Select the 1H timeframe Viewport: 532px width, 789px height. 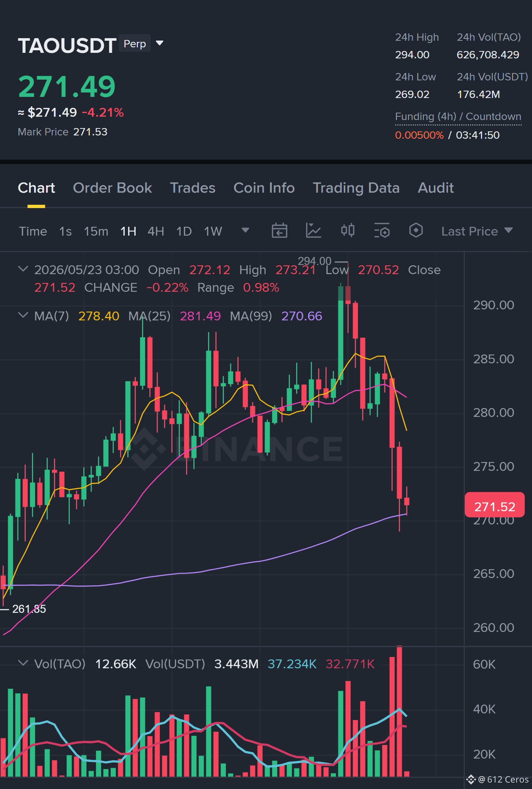coord(128,231)
